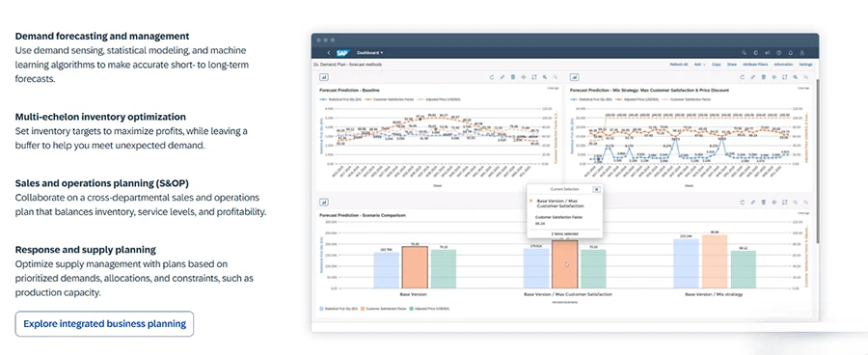Edit the Mix Strategy chart
The height and width of the screenshot is (355, 868).
tap(753, 77)
